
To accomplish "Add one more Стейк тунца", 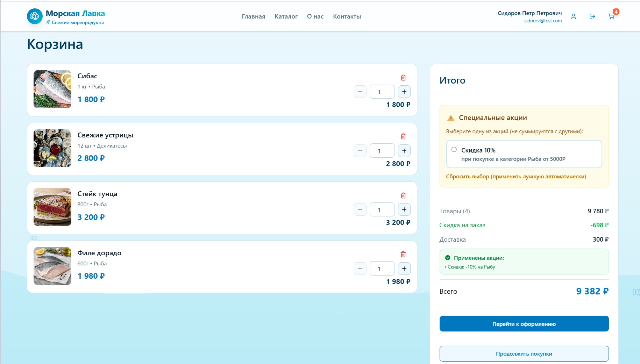I will 404,209.
